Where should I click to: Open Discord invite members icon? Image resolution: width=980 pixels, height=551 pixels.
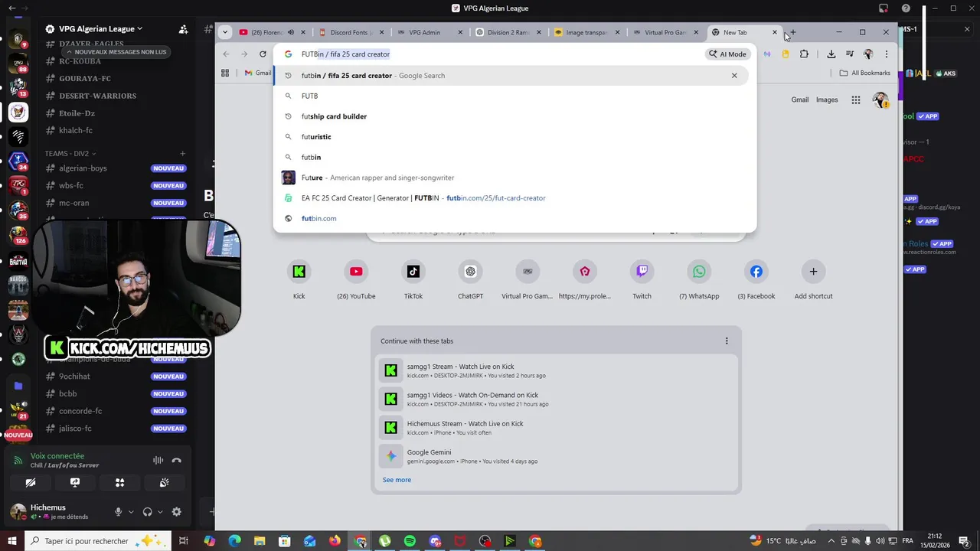(x=184, y=29)
